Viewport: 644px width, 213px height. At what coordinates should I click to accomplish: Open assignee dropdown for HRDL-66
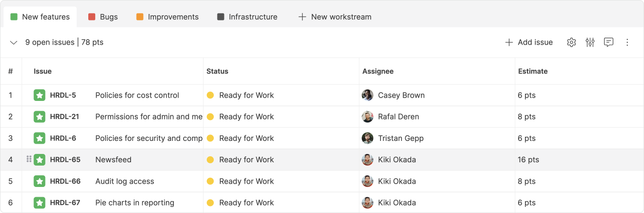click(397, 181)
